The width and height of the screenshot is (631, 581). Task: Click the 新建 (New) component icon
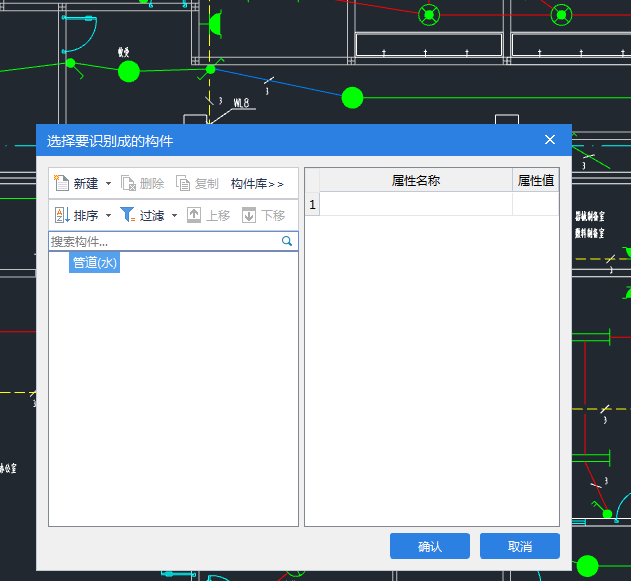[61, 184]
